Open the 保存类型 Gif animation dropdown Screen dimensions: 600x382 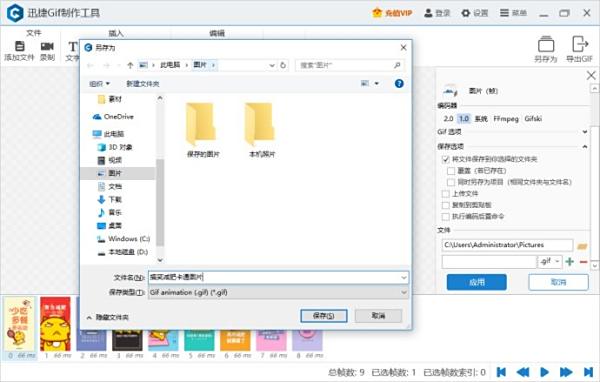[x=278, y=292]
